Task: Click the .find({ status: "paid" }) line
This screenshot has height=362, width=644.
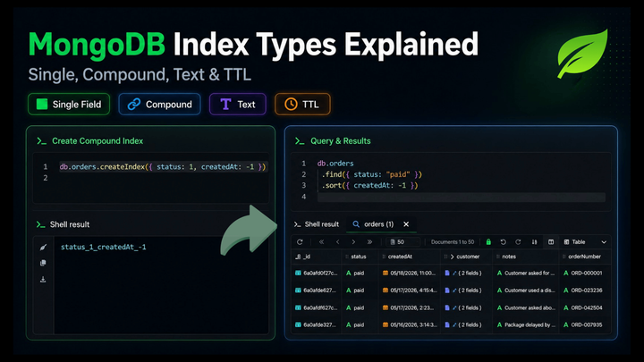Action: pyautogui.click(x=372, y=174)
